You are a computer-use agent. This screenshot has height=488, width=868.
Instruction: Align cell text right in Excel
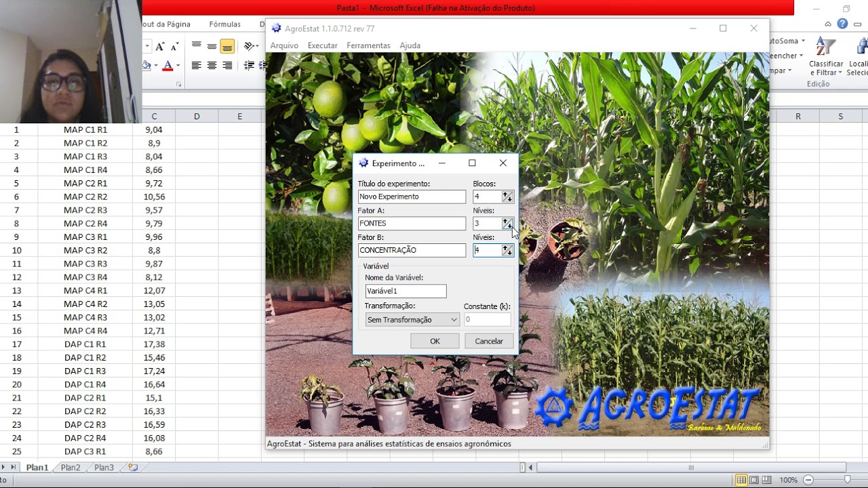tap(227, 66)
